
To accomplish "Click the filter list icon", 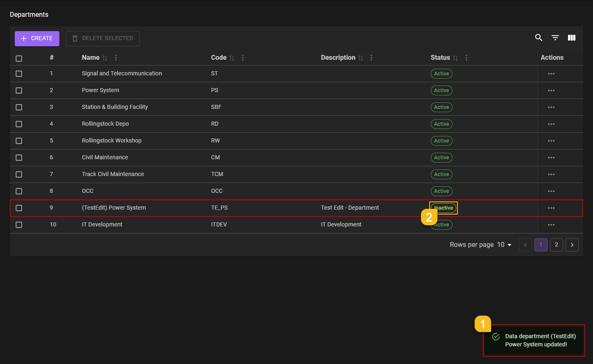I will point(555,38).
